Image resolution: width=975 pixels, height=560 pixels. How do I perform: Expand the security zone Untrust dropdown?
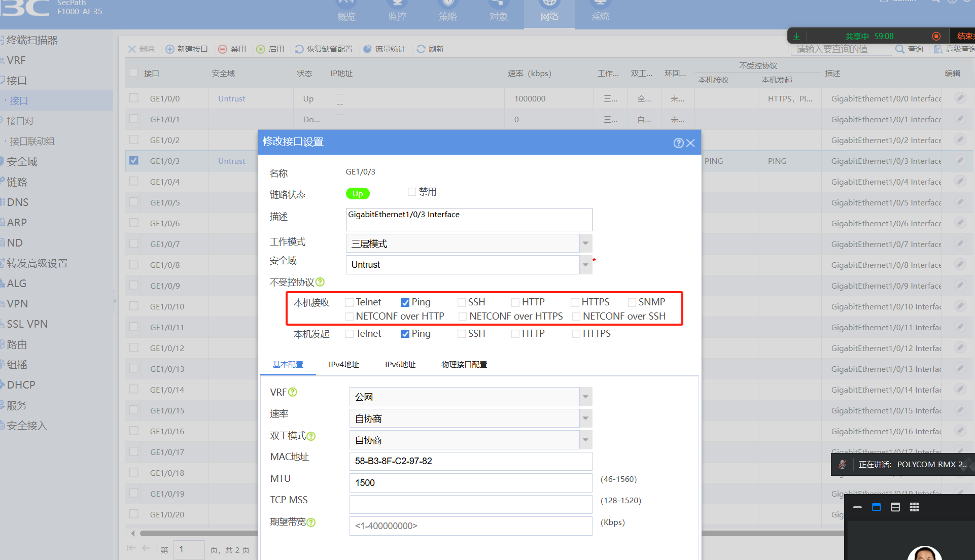585,265
